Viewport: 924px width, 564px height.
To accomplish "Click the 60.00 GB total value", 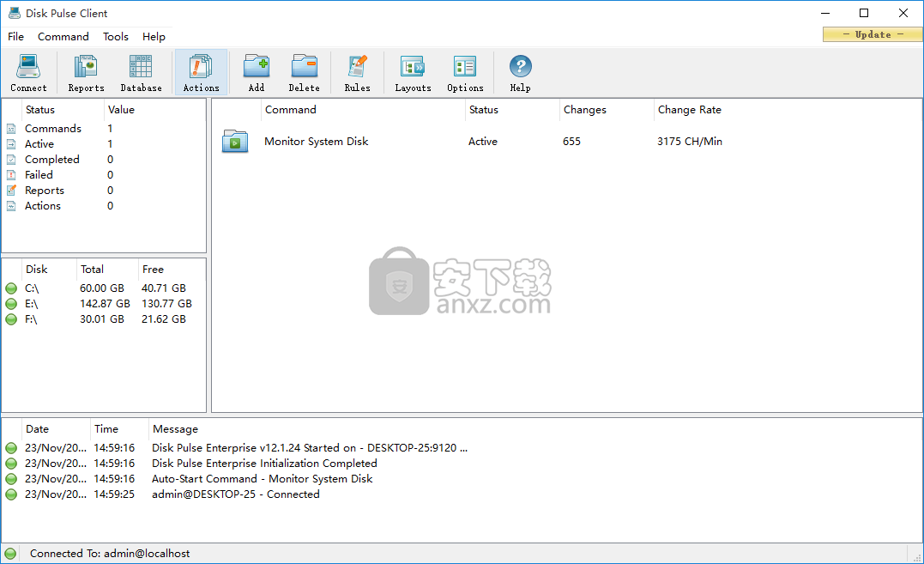I will [x=102, y=288].
